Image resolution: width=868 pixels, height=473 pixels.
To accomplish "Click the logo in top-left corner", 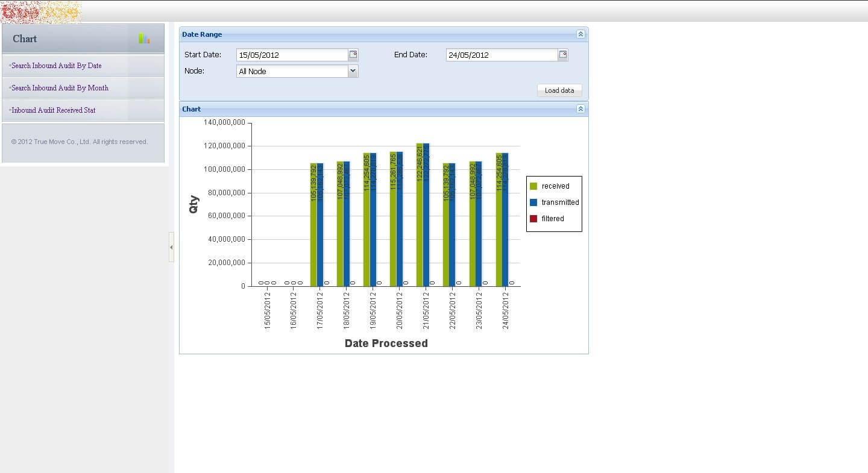I will point(41,11).
